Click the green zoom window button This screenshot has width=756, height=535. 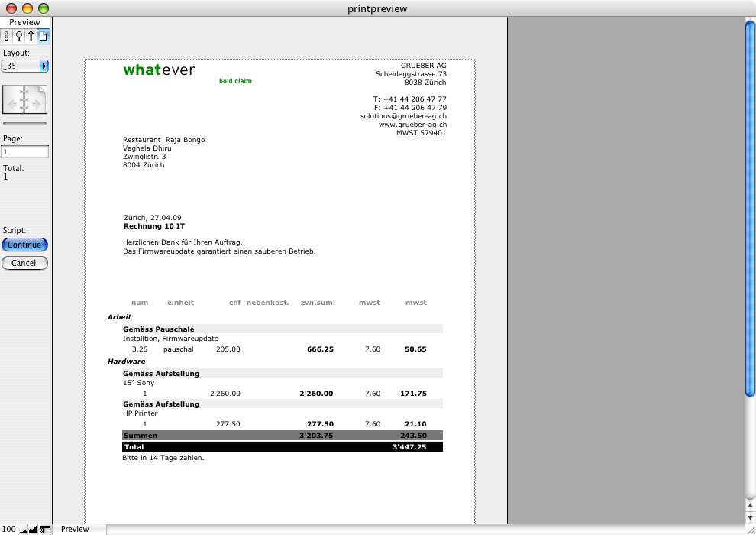pyautogui.click(x=43, y=8)
